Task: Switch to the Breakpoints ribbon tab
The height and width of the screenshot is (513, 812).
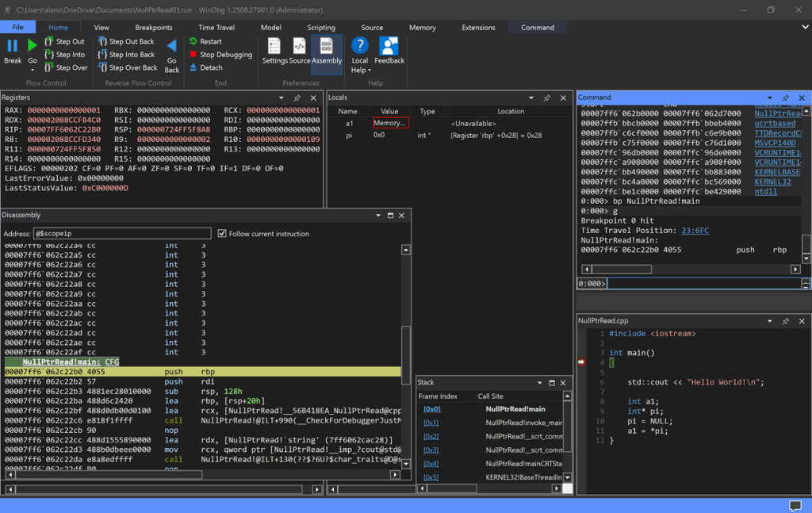Action: click(154, 28)
